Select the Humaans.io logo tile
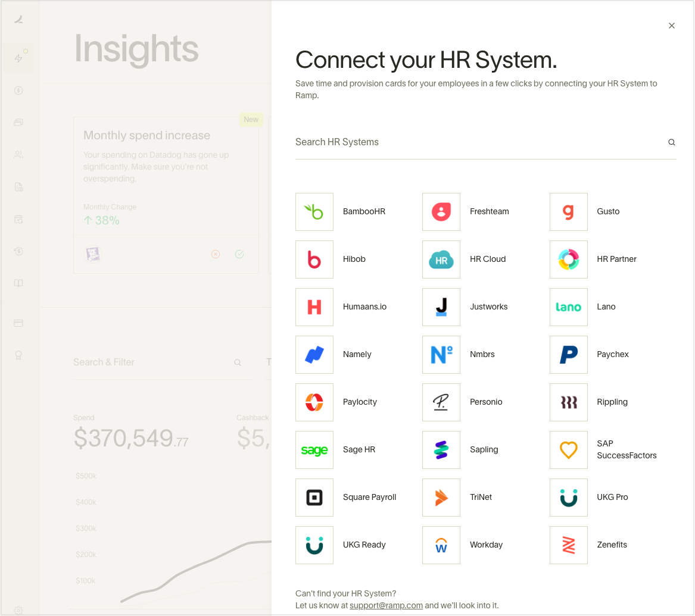The height and width of the screenshot is (616, 695). click(314, 307)
